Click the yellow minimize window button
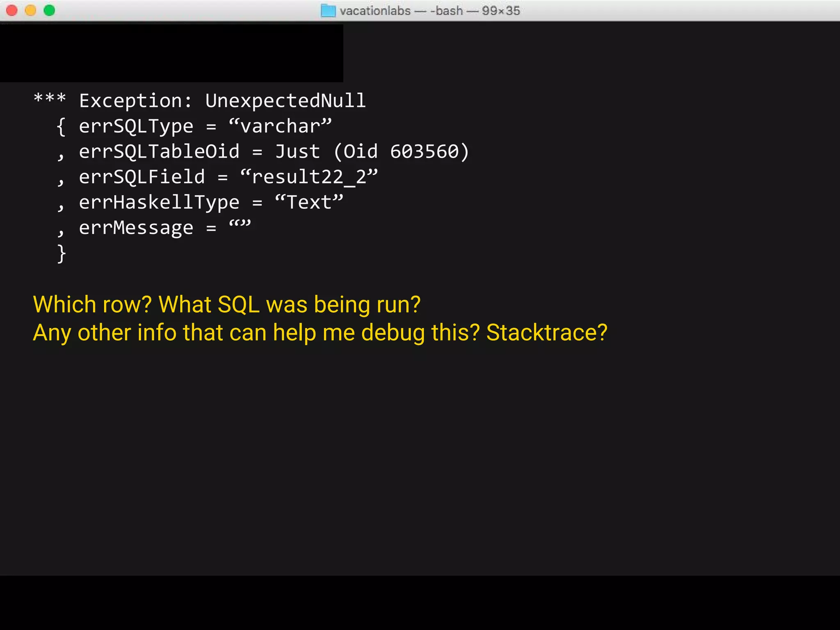840x630 pixels. [31, 10]
